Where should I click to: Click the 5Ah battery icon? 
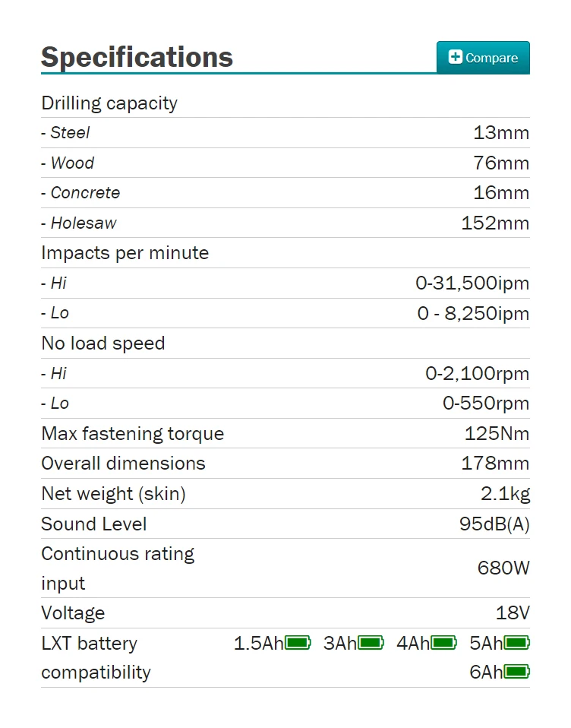517,644
